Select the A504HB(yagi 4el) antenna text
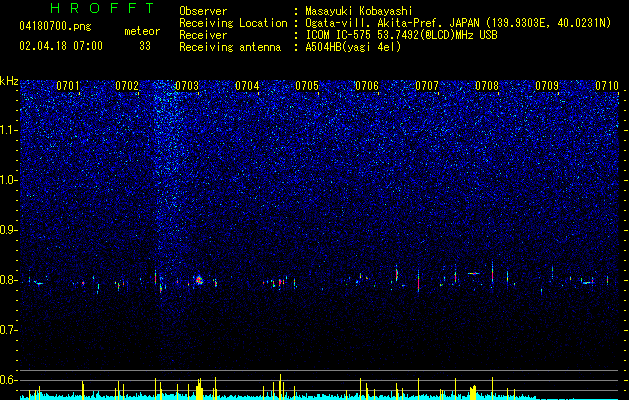 (x=353, y=47)
